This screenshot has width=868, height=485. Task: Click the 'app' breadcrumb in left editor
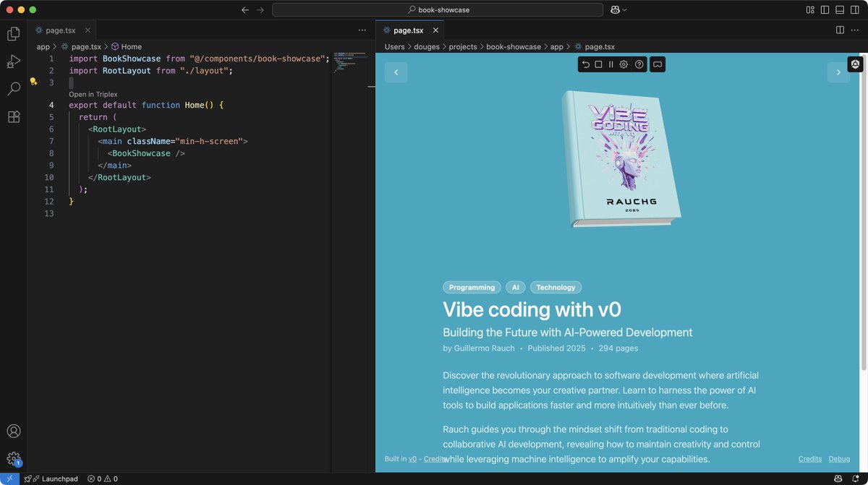43,46
